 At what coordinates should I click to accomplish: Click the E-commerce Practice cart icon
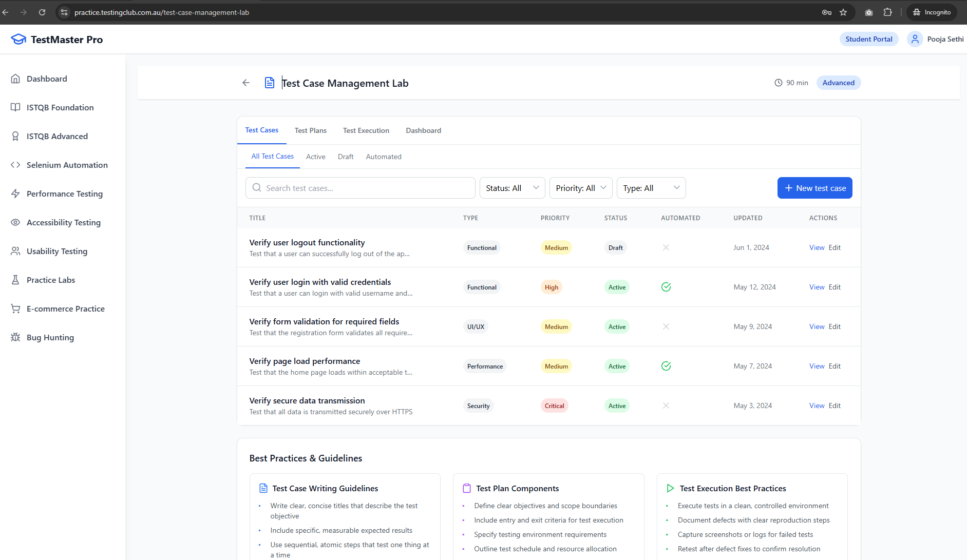point(15,308)
